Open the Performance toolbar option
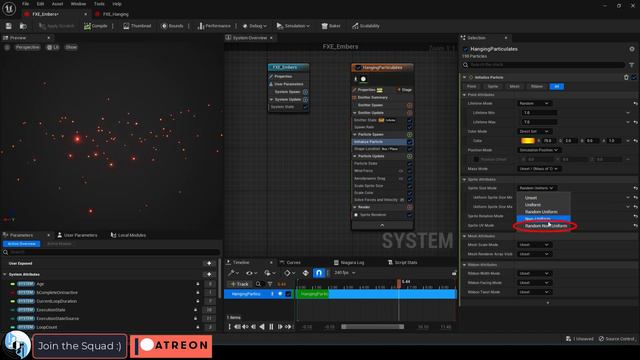The height and width of the screenshot is (360, 640). tap(214, 26)
